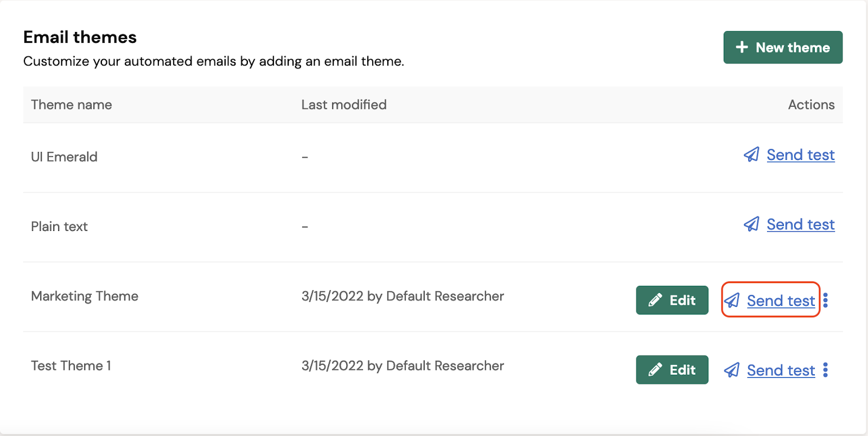Click the highlighted paper plane icon for Marketing Theme
This screenshot has height=436, width=868.
tap(732, 300)
